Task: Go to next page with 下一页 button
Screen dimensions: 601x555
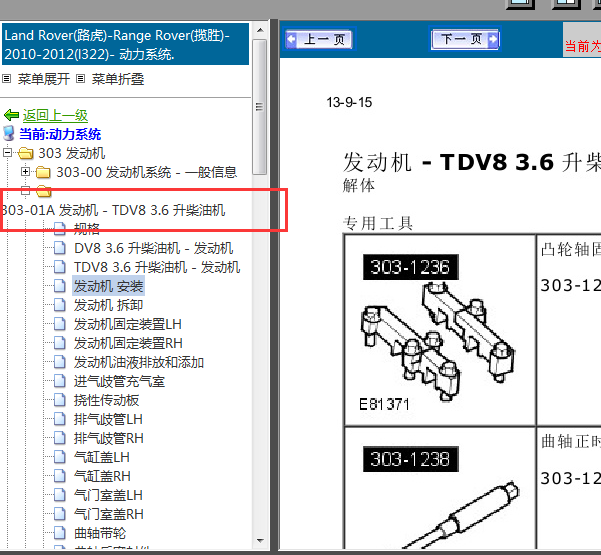Action: [x=465, y=39]
